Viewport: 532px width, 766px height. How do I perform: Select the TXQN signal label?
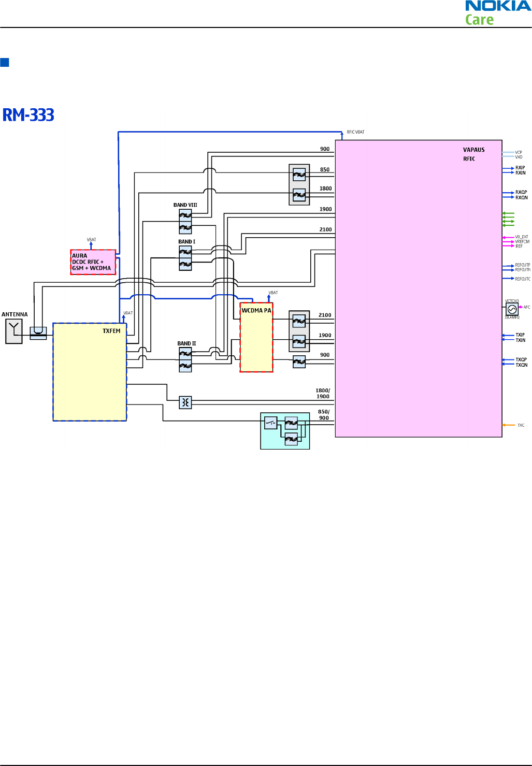point(521,365)
